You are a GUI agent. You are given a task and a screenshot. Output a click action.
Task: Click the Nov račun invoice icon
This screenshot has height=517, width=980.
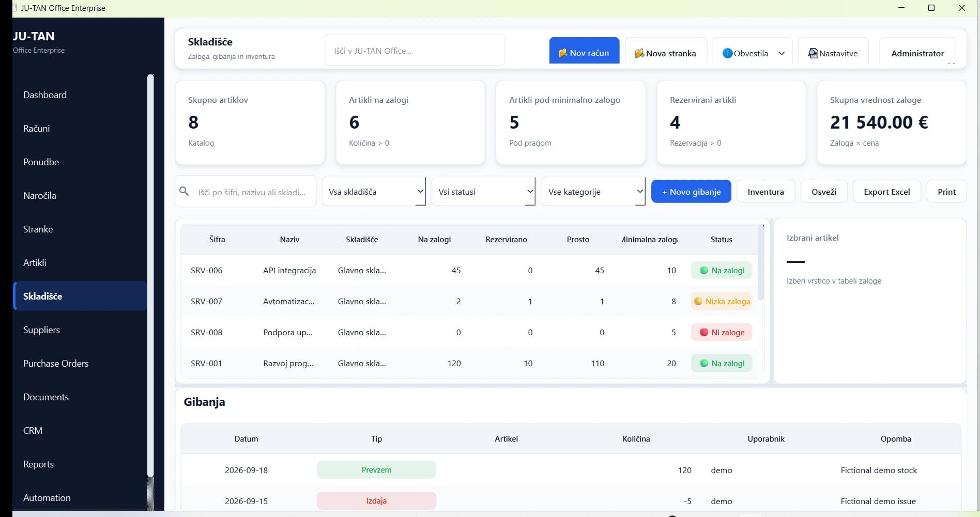563,53
